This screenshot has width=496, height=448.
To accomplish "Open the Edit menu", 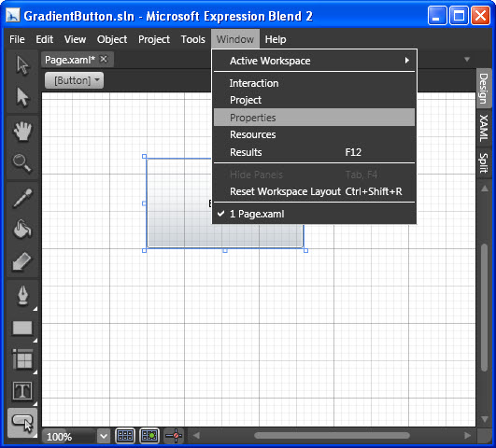I will pos(44,39).
